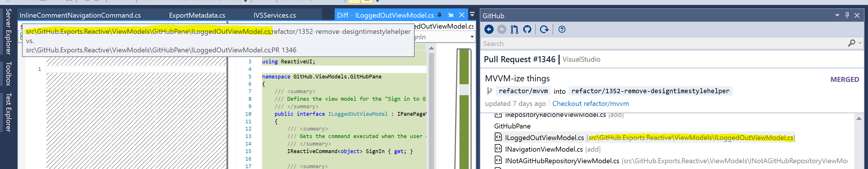Select the GitHubPane folder in changed files
Image resolution: width=868 pixels, height=169 pixels.
pyautogui.click(x=512, y=126)
